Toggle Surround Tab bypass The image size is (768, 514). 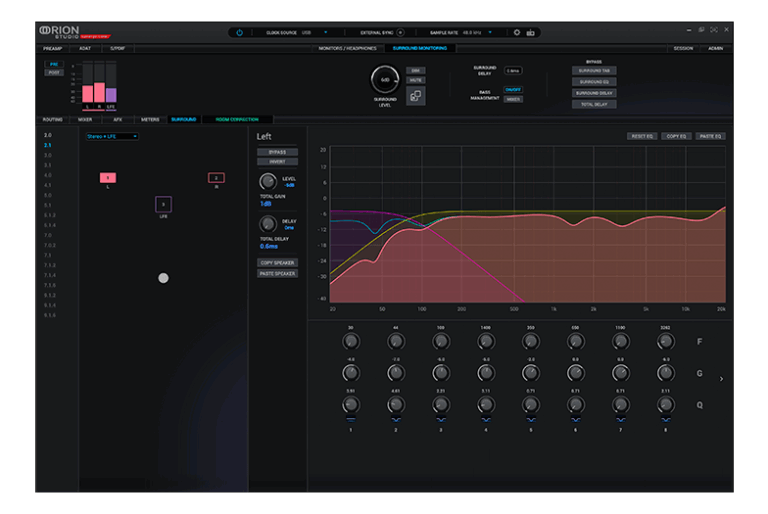(x=594, y=71)
